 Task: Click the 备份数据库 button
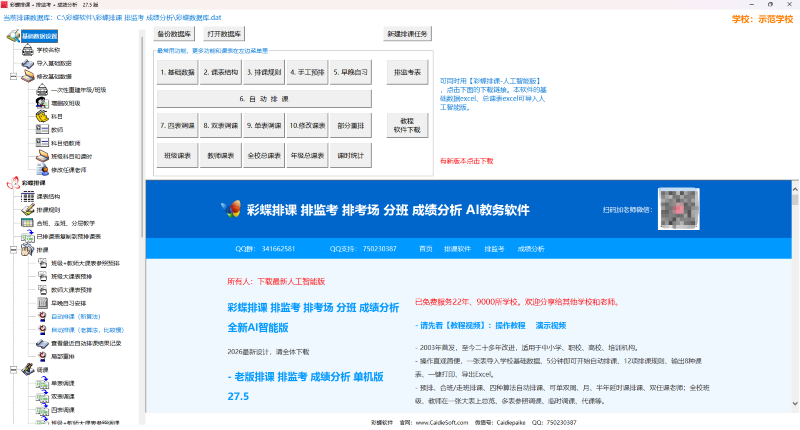coord(174,34)
